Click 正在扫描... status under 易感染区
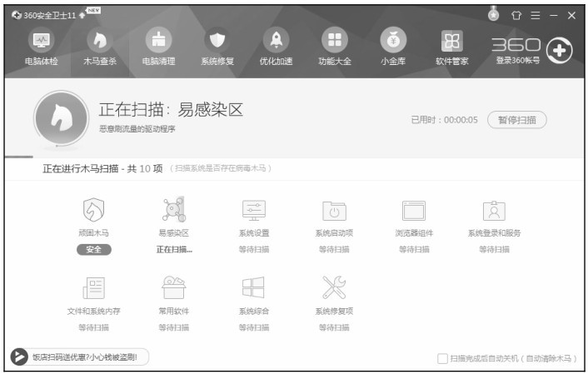 coord(174,249)
